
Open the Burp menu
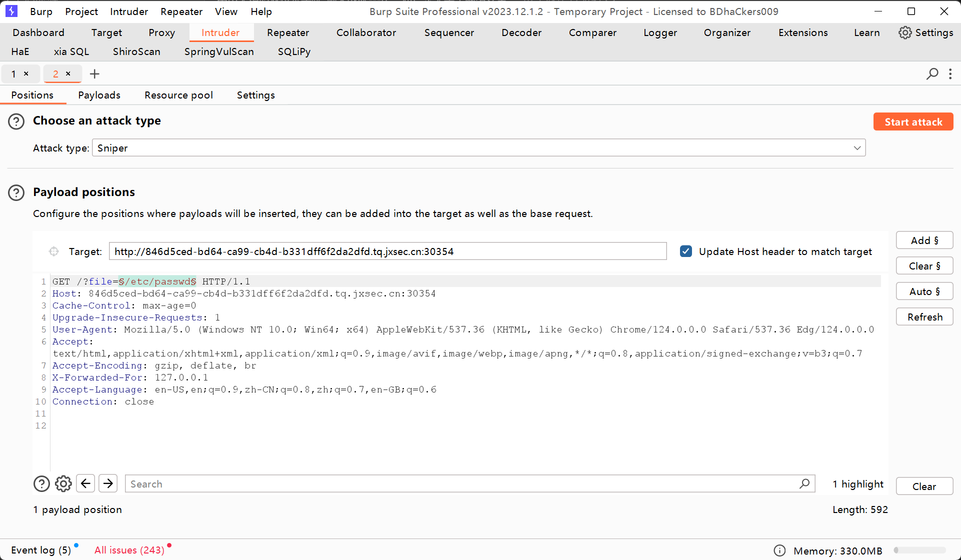(x=41, y=11)
